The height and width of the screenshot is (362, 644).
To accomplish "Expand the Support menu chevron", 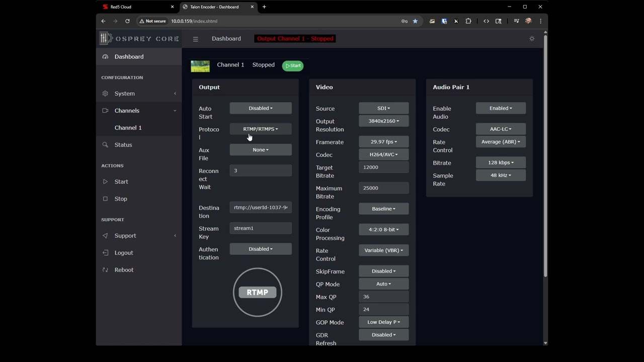I will 175,236.
